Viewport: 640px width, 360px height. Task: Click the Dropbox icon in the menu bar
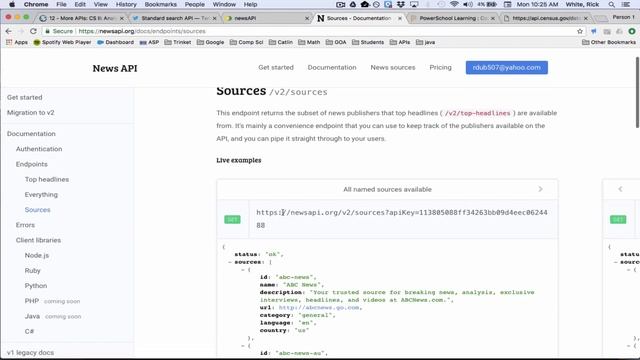tap(401, 4)
